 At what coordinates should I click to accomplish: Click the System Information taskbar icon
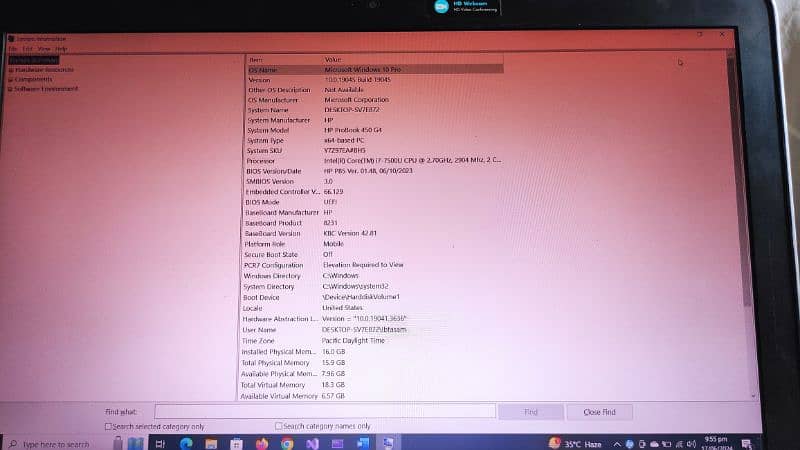tap(388, 443)
